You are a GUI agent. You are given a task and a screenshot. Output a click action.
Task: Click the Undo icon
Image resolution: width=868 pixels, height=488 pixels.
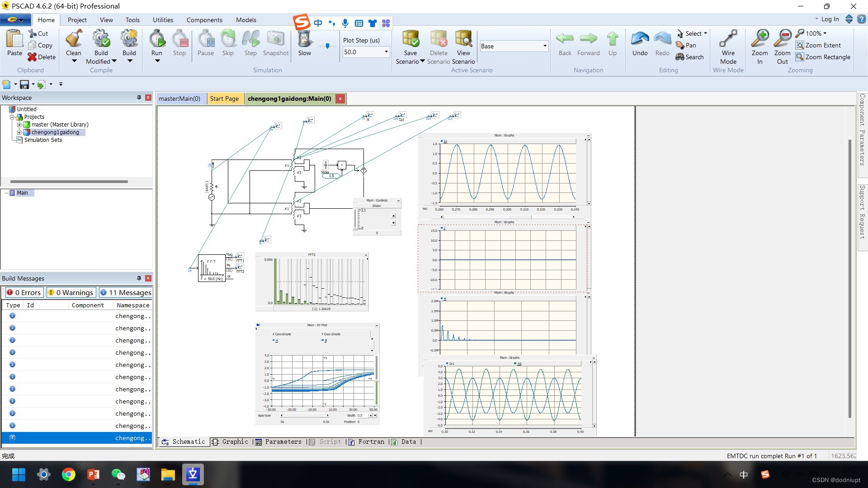click(640, 39)
